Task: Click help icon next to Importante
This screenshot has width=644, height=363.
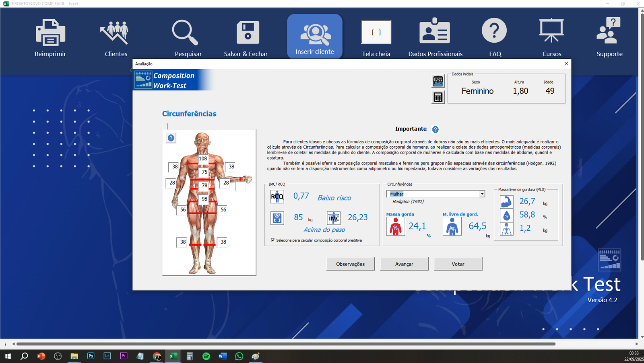Action: point(435,129)
